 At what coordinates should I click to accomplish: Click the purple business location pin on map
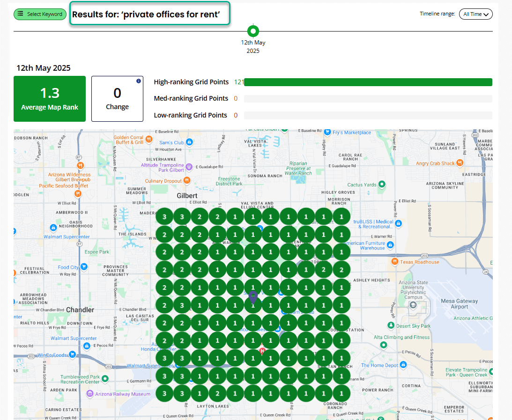pyautogui.click(x=253, y=297)
